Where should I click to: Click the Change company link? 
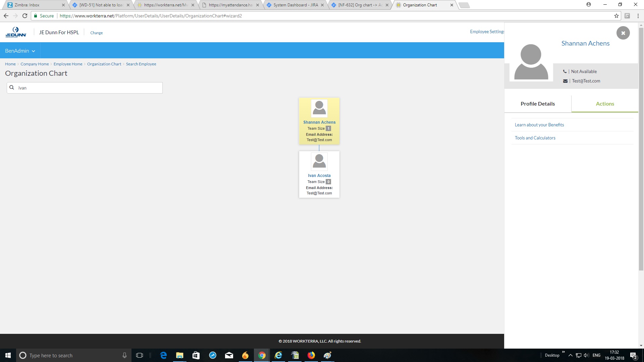click(x=96, y=33)
